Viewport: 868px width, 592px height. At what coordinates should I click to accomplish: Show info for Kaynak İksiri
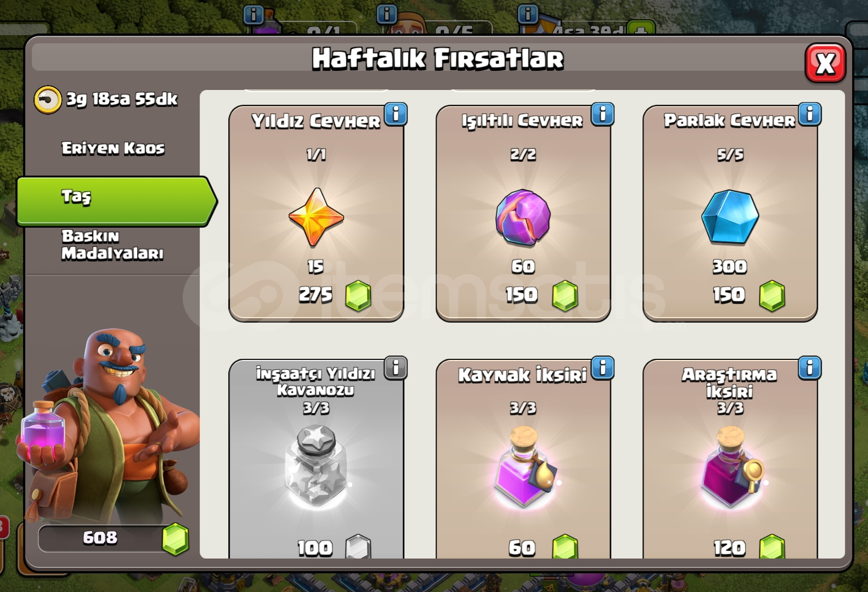pyautogui.click(x=602, y=367)
